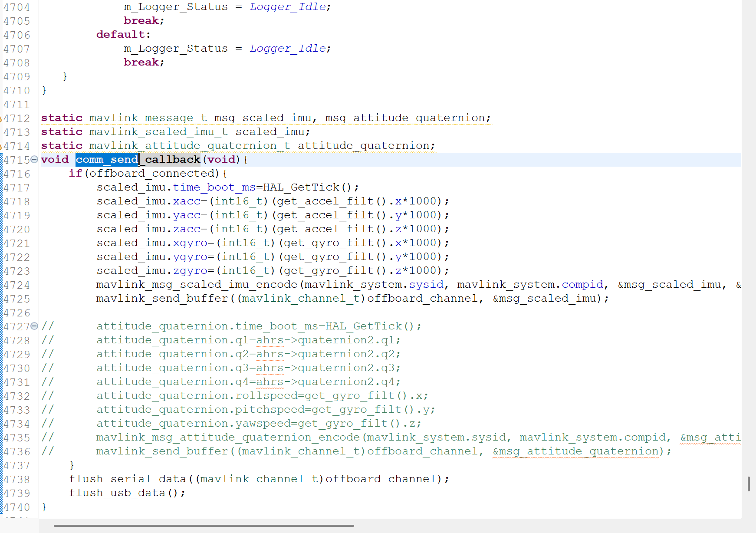Collapse the folded comment block at line 4727

click(34, 326)
